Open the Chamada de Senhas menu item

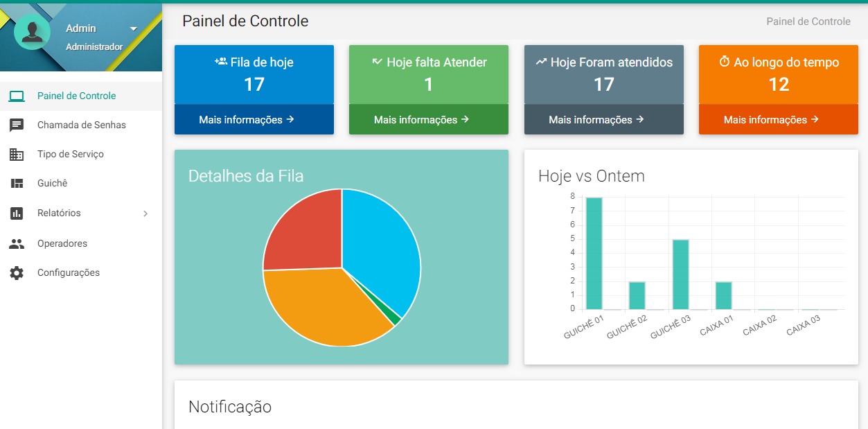click(81, 125)
